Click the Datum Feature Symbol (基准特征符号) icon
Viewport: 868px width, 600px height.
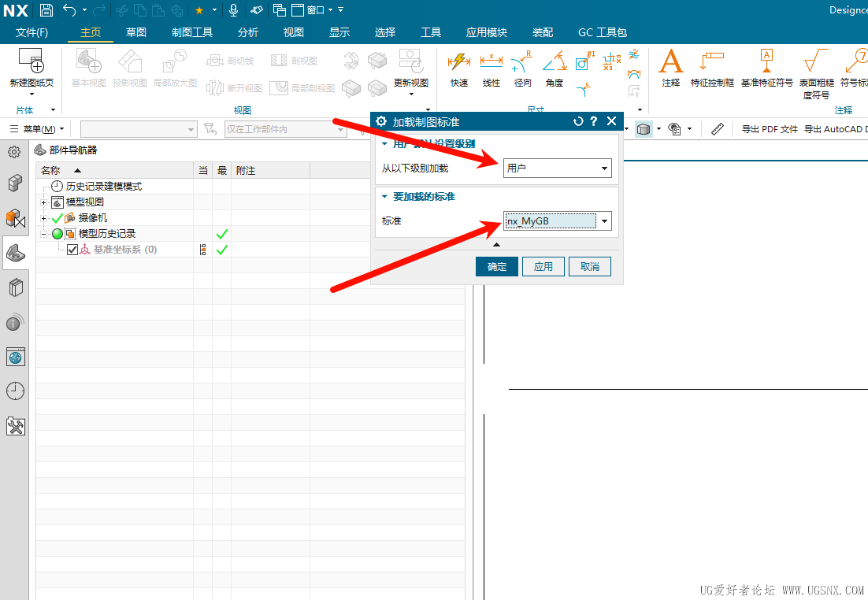[x=766, y=61]
